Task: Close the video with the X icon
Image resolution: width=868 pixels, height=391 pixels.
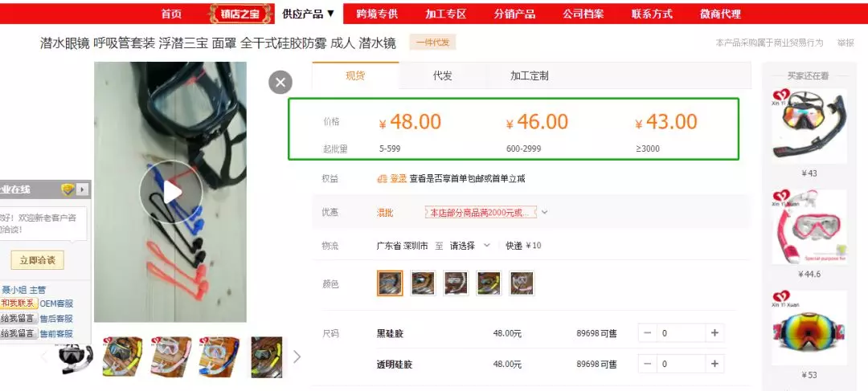Action: (x=280, y=83)
